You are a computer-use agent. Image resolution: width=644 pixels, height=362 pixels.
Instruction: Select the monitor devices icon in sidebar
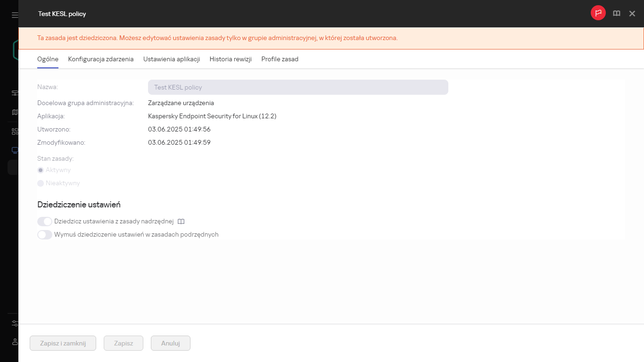coord(15,150)
